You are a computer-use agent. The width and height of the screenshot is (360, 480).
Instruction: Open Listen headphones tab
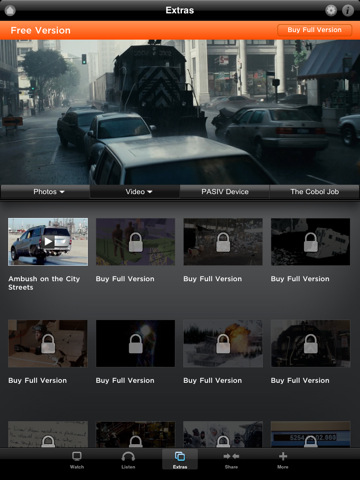click(128, 460)
